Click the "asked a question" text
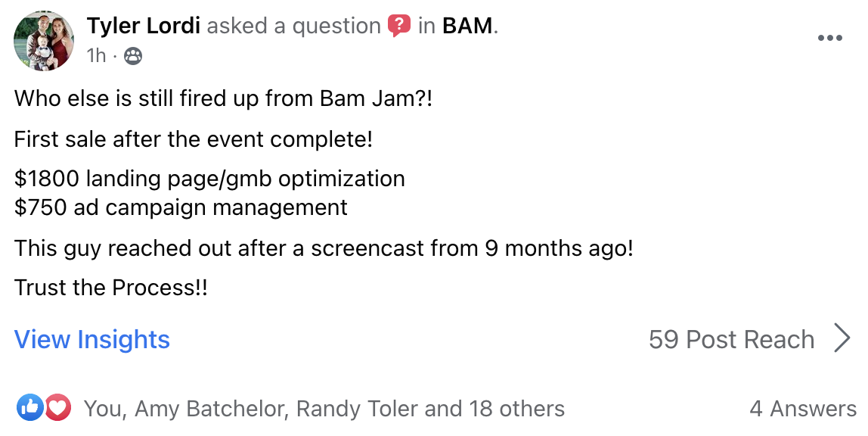Viewport: 868px width, 436px height. click(x=293, y=26)
